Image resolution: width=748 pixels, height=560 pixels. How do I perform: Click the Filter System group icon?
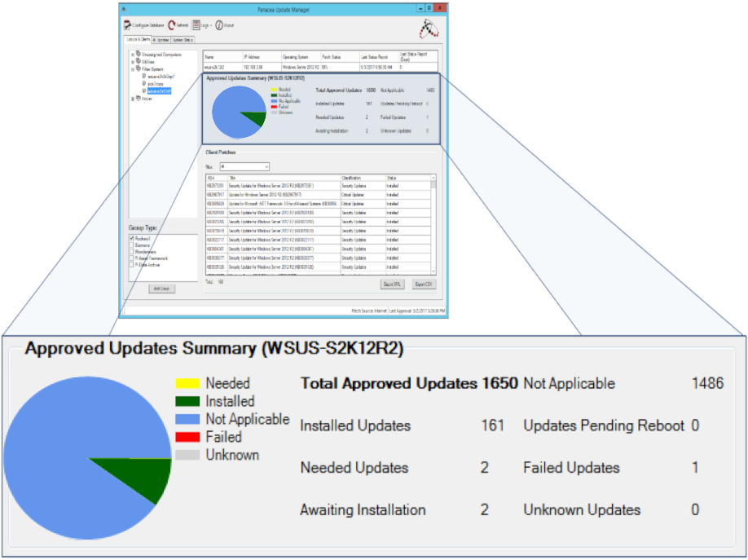coord(139,69)
